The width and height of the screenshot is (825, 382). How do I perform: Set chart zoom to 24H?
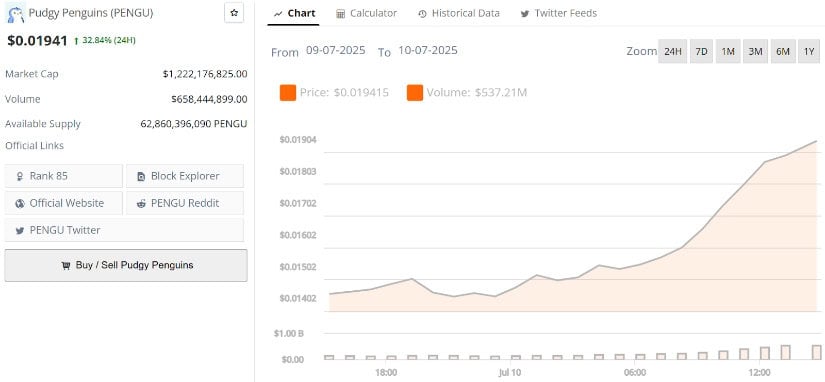[x=672, y=51]
